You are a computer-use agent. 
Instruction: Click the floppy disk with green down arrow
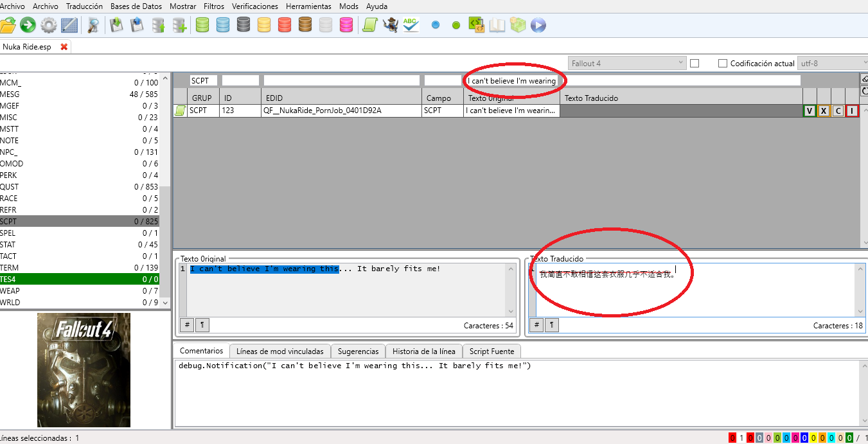(x=116, y=25)
